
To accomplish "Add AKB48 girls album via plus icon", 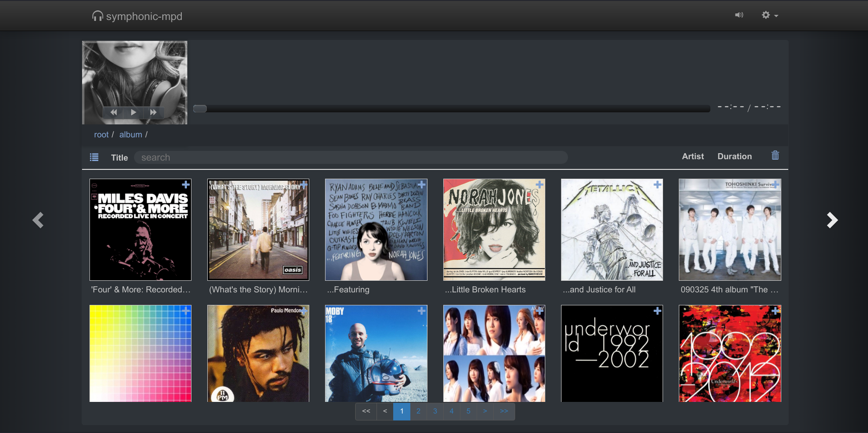I will 540,311.
